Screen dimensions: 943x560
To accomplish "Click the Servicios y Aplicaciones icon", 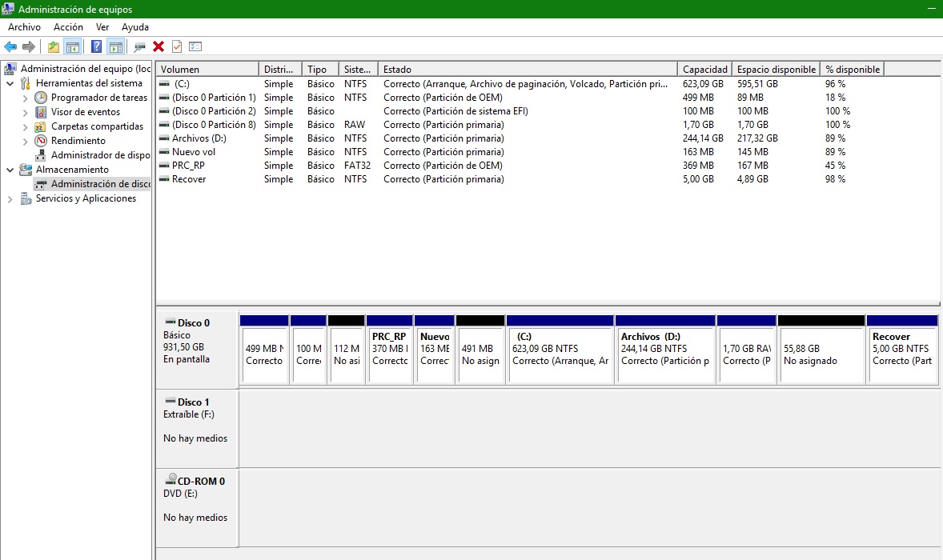I will 26,198.
